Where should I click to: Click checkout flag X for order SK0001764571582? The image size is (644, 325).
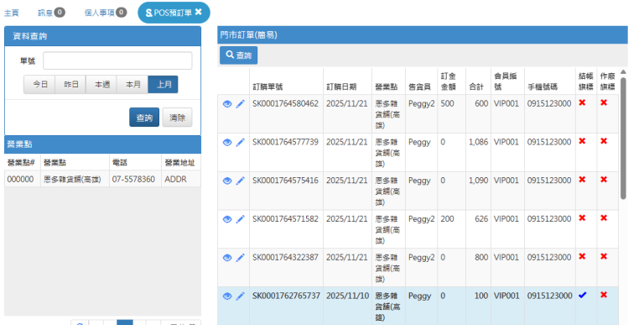[x=582, y=218]
